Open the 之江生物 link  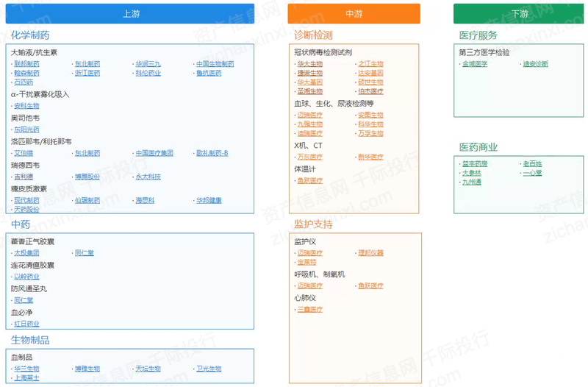(x=371, y=64)
